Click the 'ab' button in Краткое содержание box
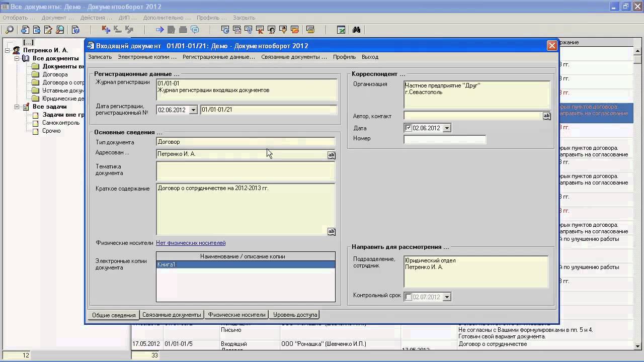 point(332,231)
